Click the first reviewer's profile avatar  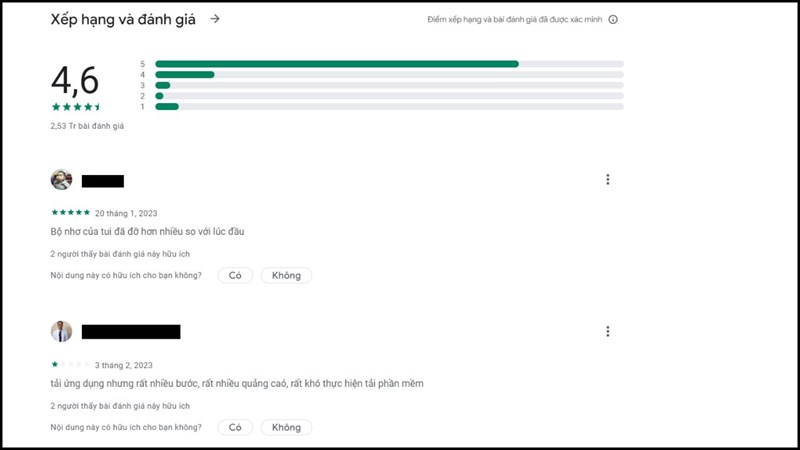(61, 180)
